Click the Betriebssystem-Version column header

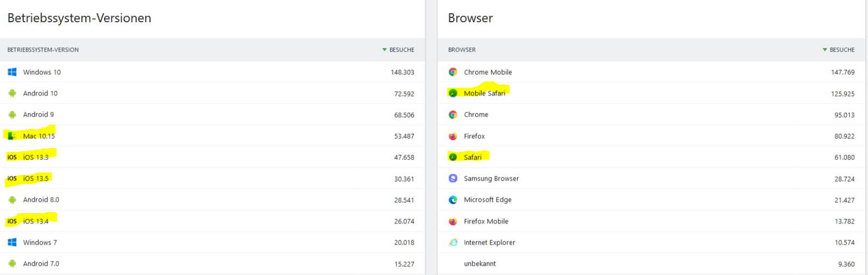click(x=43, y=50)
